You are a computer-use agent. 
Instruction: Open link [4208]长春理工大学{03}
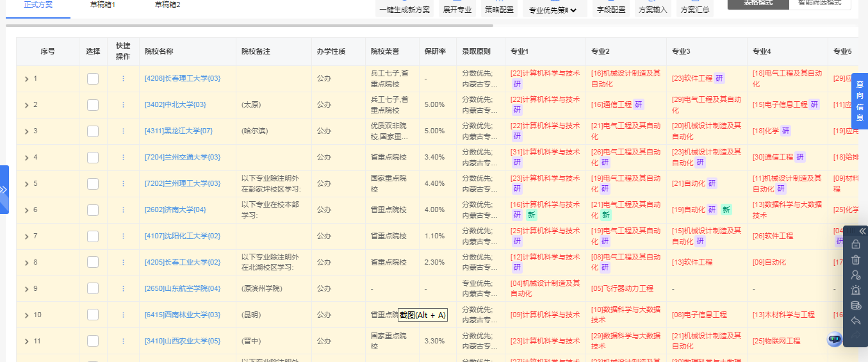(183, 79)
